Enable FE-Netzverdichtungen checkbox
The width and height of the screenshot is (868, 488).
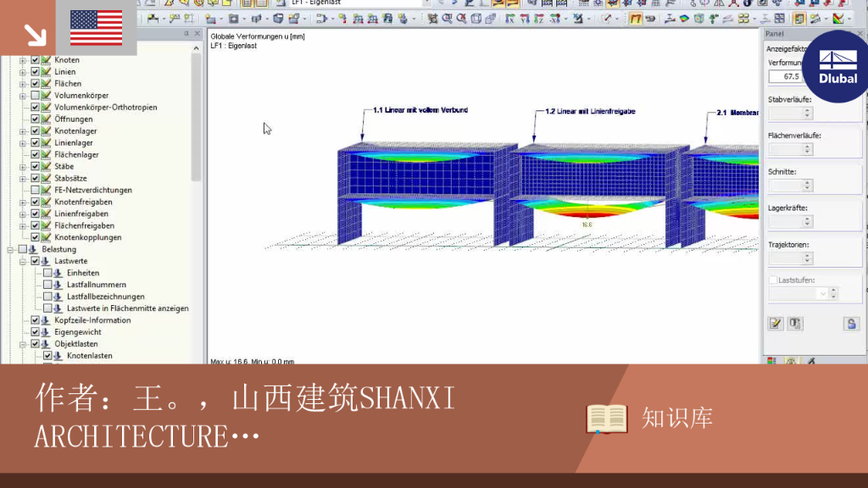point(35,190)
